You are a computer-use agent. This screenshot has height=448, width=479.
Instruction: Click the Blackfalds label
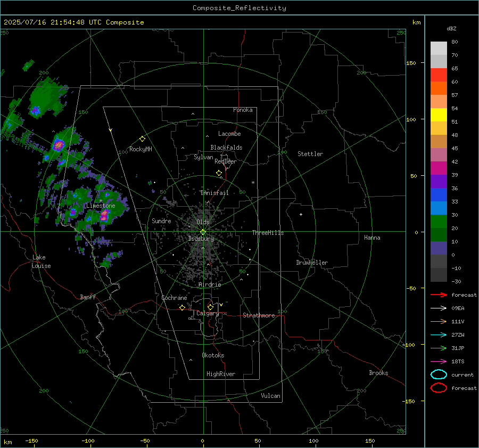tap(226, 148)
